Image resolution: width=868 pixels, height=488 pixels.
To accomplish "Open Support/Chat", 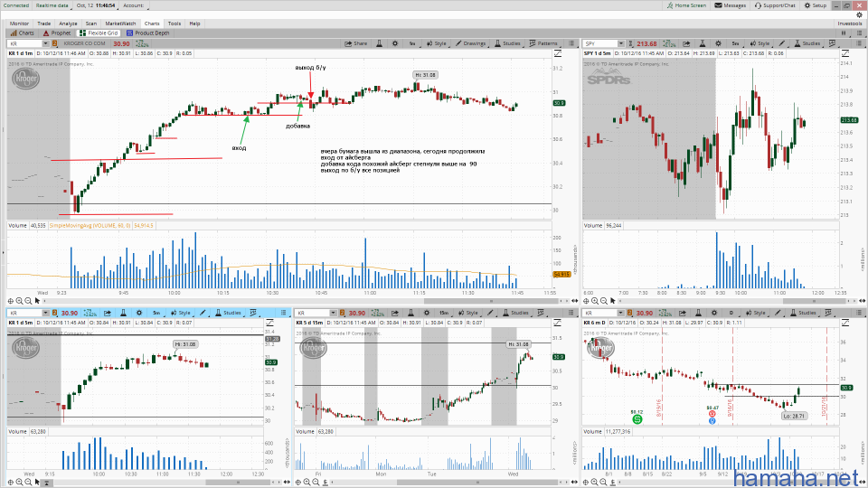I will (x=775, y=5).
